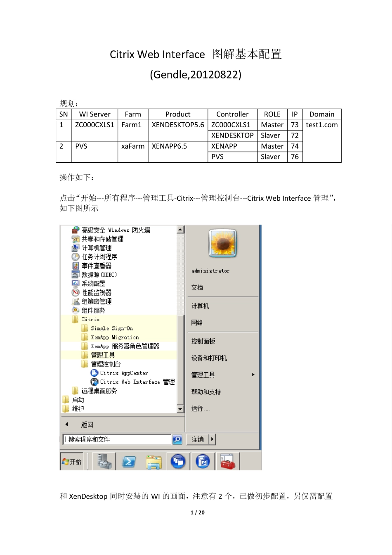Open 事件查看器 icon
The width and height of the screenshot is (392, 555).
coord(76,266)
